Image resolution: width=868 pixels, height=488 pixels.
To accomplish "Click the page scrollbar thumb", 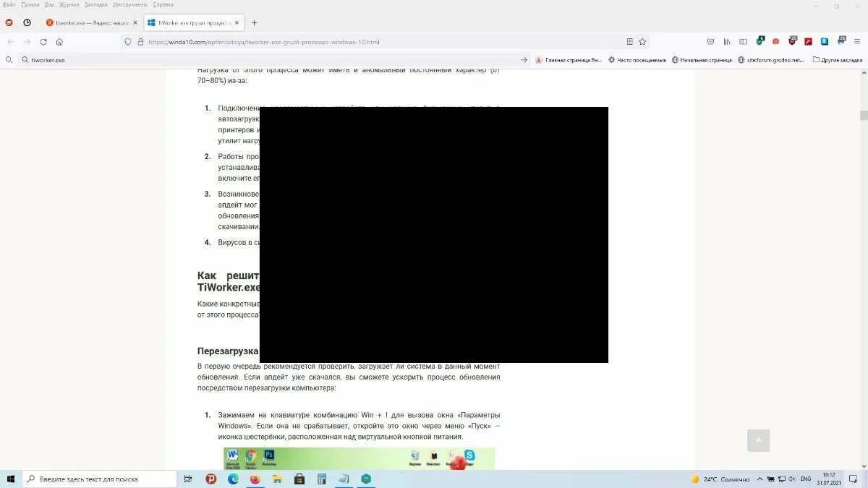I will click(x=864, y=115).
